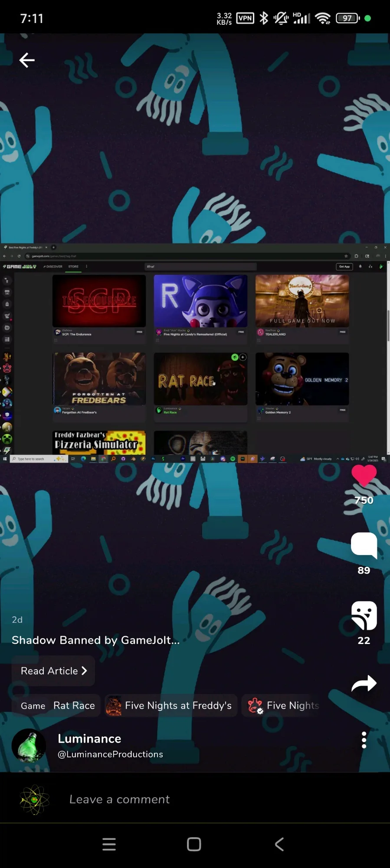Tap the sticker icon to place a sticker
390x868 pixels.
point(364,615)
